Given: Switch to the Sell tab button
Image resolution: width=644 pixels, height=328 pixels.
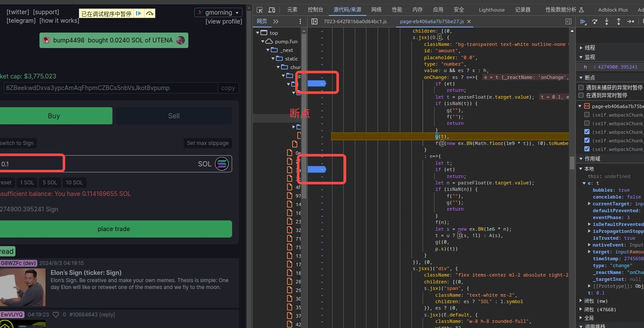Looking at the screenshot, I should pos(174,116).
